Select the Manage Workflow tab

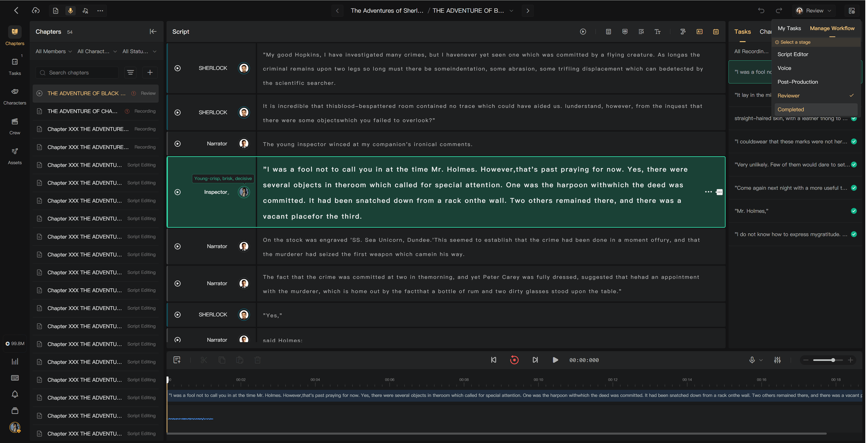point(832,28)
